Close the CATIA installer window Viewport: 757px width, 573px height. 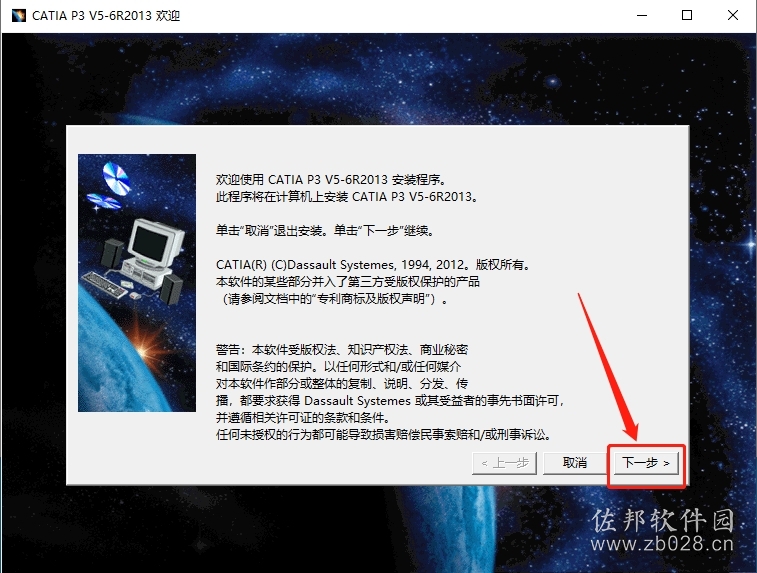pos(732,15)
